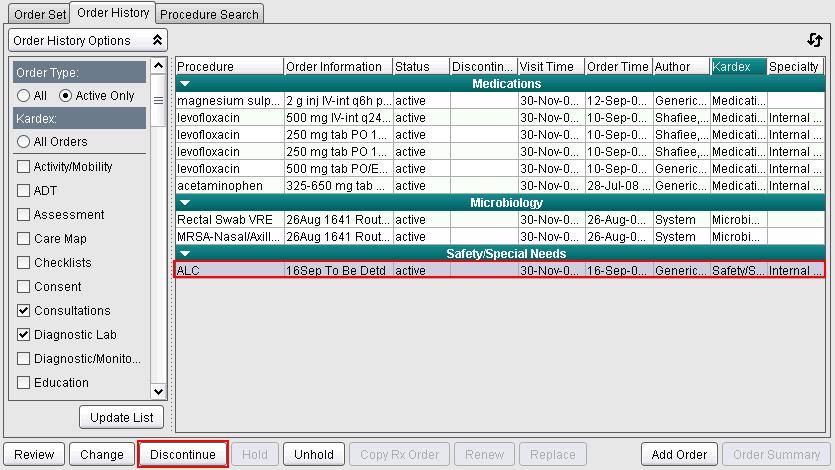Sort by the Order Time column header
835x470 pixels.
tap(619, 67)
